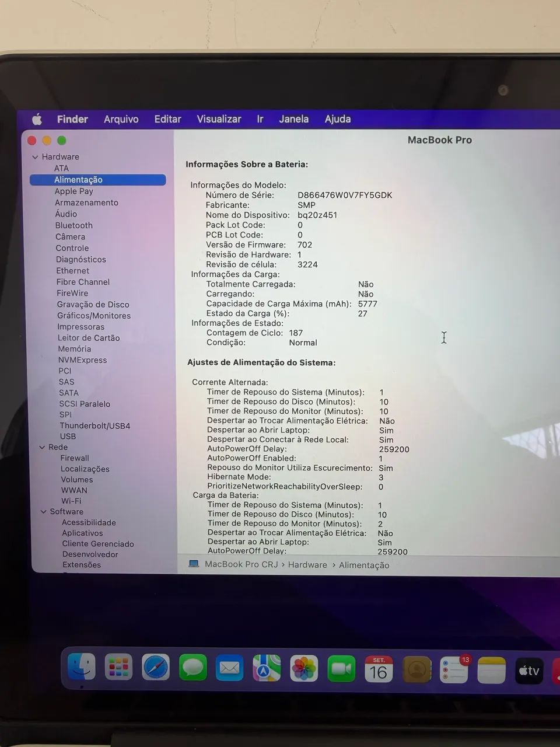Open FaceTime camera icon in Dock
The height and width of the screenshot is (747, 560).
(341, 669)
